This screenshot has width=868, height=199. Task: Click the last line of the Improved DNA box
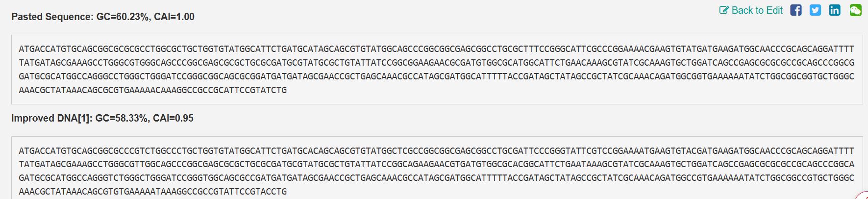[x=153, y=192]
